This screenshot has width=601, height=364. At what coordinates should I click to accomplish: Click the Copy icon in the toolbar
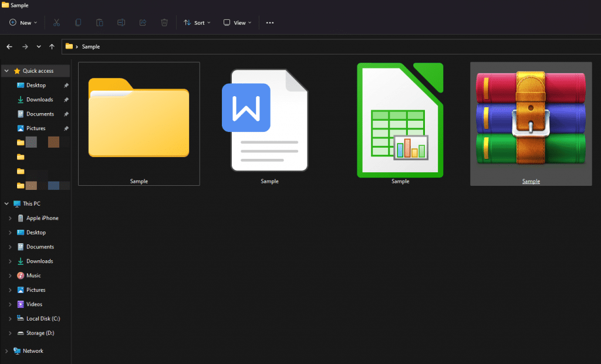[78, 22]
